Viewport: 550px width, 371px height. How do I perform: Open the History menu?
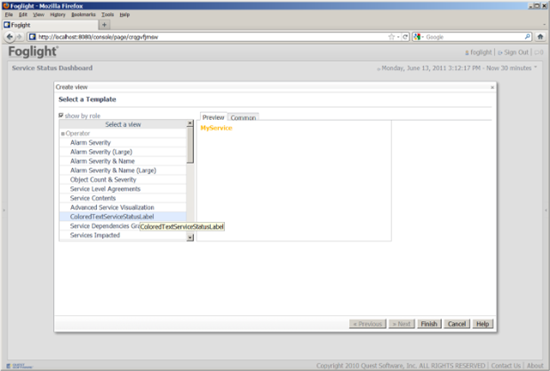tap(58, 14)
